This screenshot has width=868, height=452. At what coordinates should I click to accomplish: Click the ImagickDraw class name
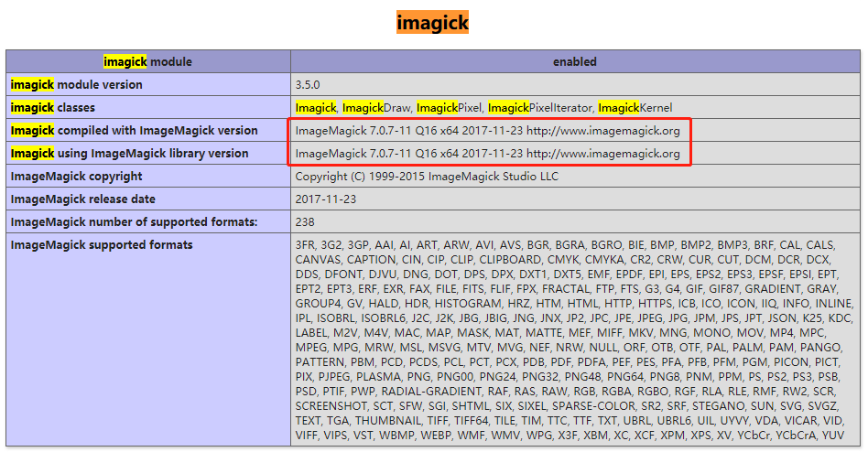[376, 107]
